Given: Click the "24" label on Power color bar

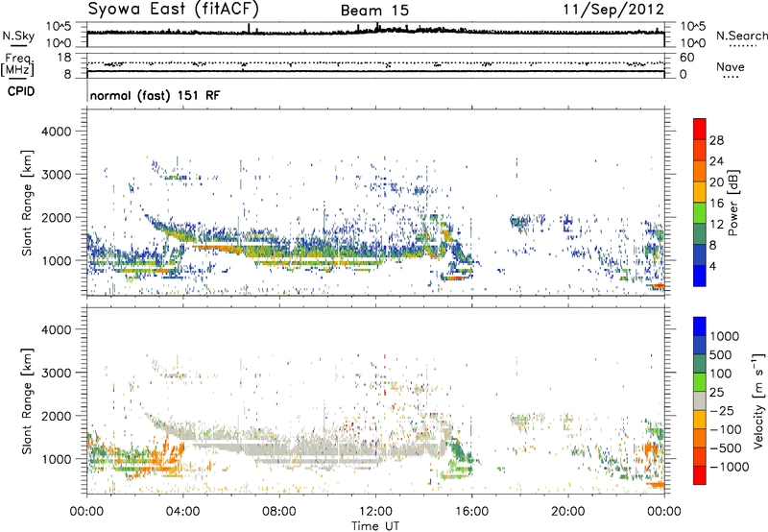Looking at the screenshot, I should [x=716, y=161].
